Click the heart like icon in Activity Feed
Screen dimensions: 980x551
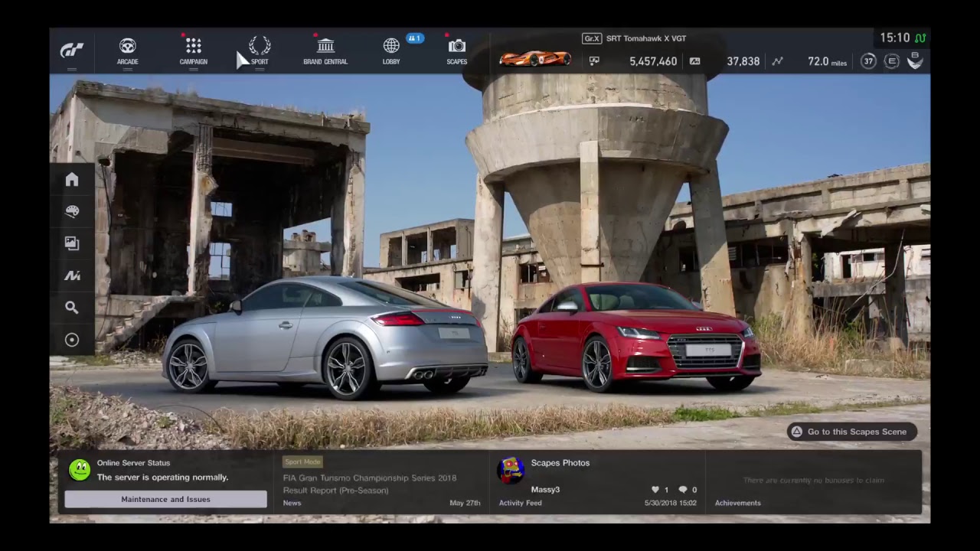click(655, 490)
